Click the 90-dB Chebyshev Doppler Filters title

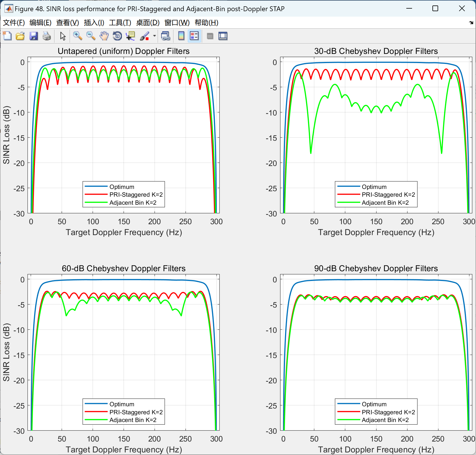(x=376, y=268)
